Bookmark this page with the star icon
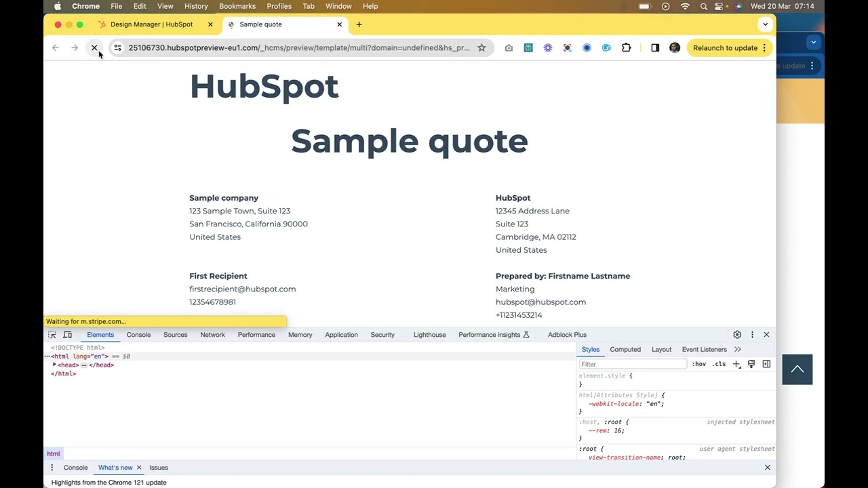Viewport: 868px width, 488px height. 481,48
